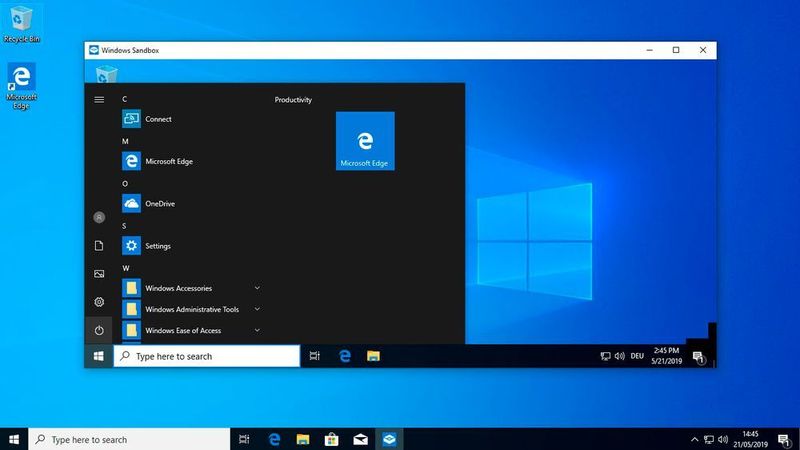Expand Windows Ease of Access chevron
800x450 pixels.
point(257,331)
